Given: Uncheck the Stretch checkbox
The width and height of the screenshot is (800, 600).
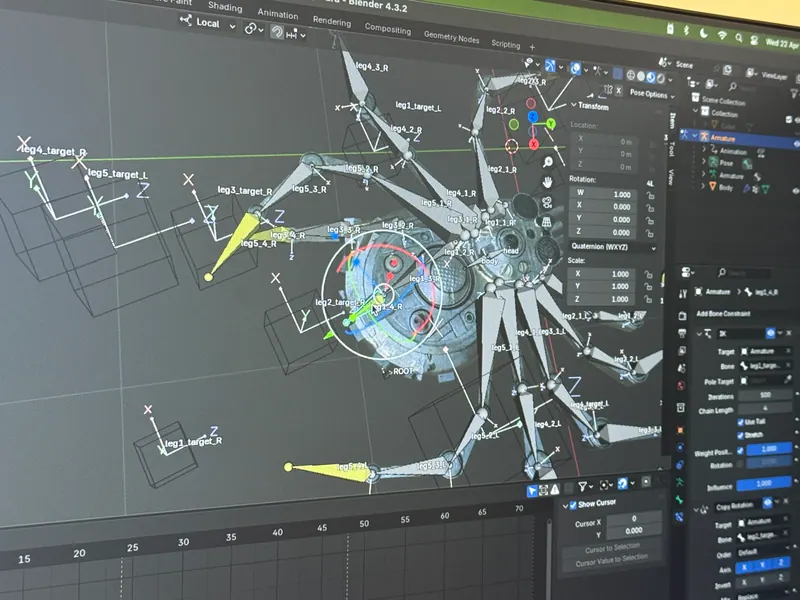Looking at the screenshot, I should [740, 435].
